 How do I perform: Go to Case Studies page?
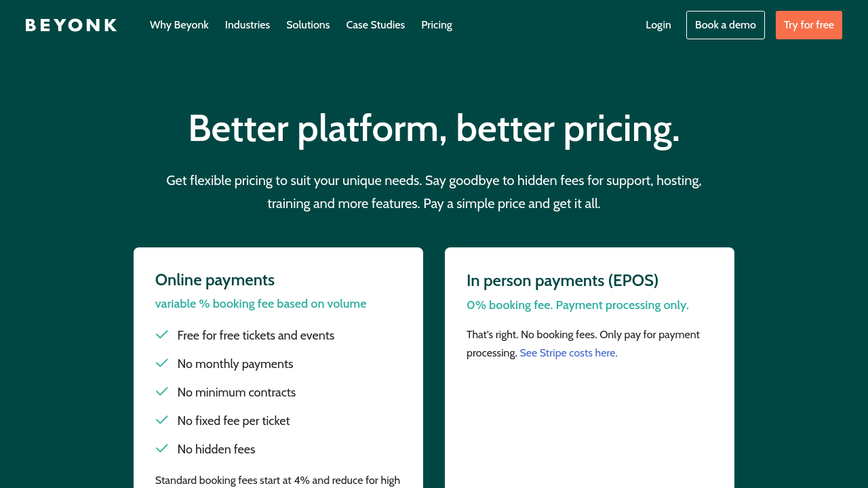tap(375, 25)
